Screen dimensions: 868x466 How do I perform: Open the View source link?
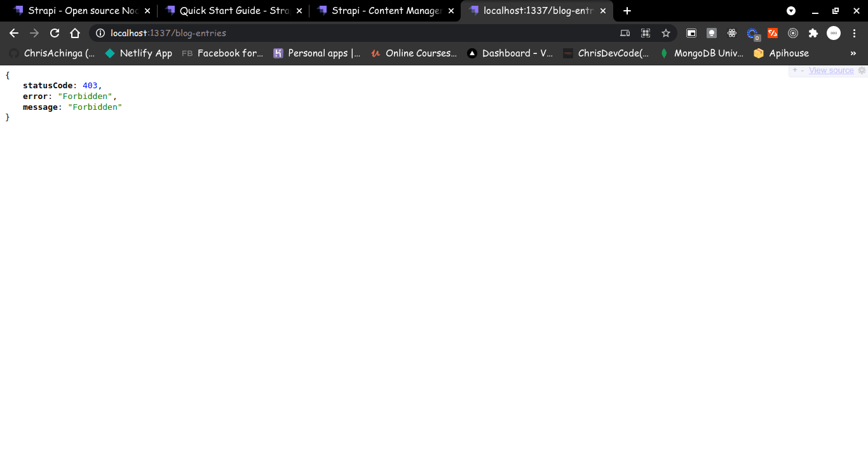pyautogui.click(x=831, y=70)
